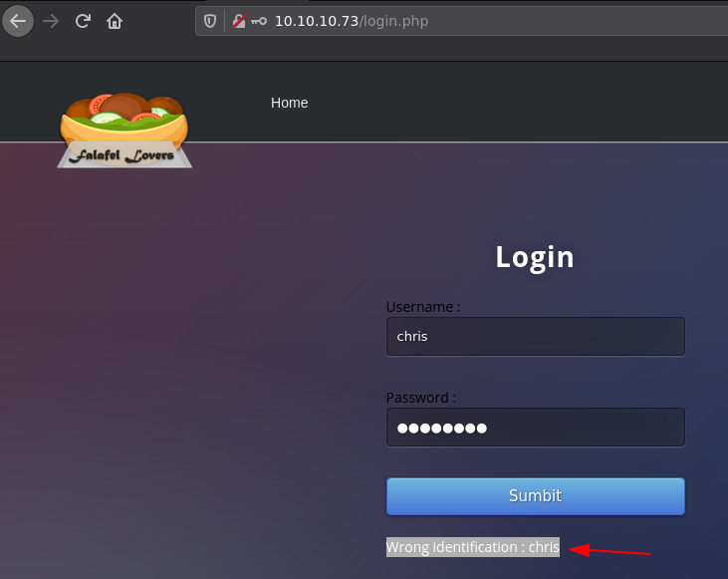The width and height of the screenshot is (728, 579).
Task: Open saved logins key icon
Action: 259,21
